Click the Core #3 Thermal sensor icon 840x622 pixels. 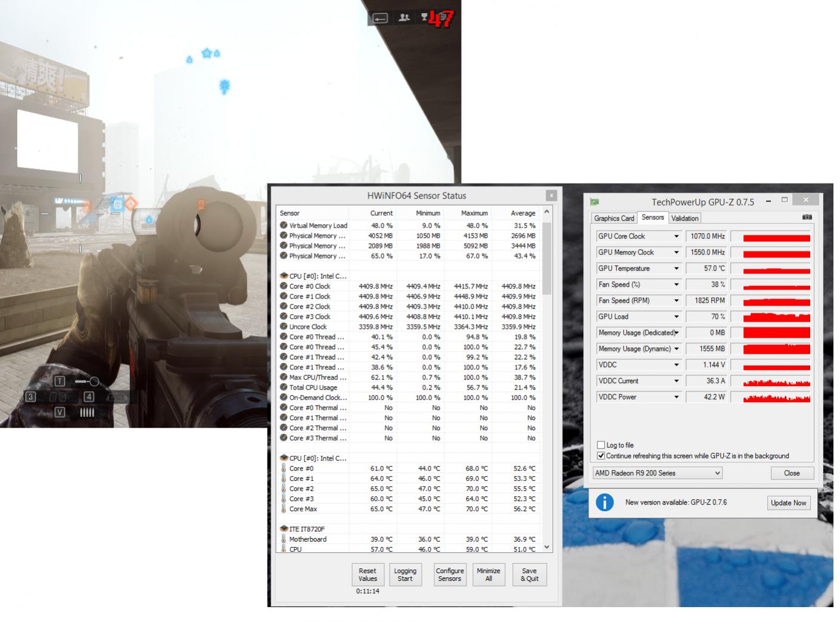pos(284,438)
